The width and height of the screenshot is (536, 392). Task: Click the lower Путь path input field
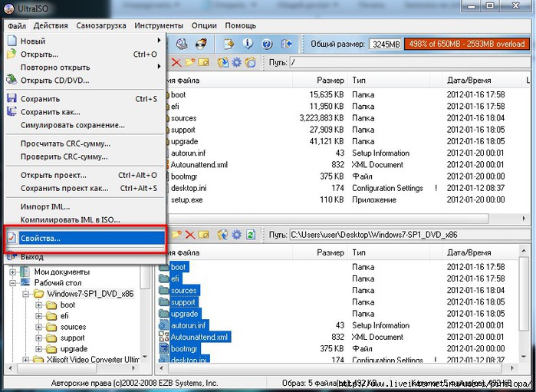[406, 234]
